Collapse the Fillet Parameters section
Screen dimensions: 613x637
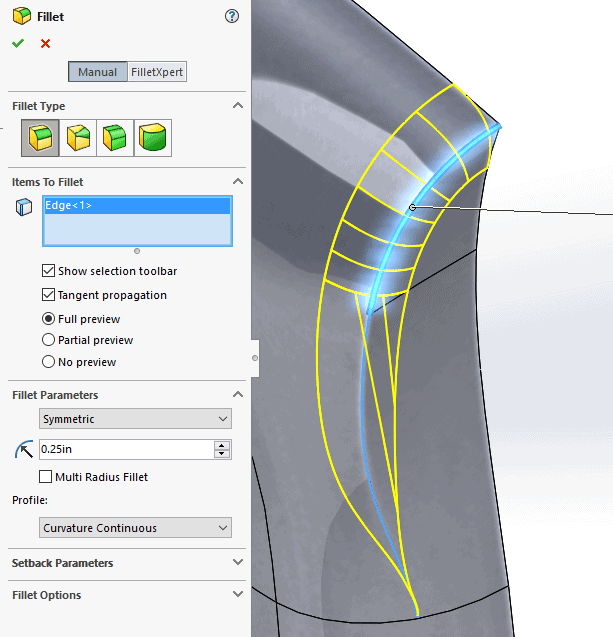pyautogui.click(x=238, y=394)
